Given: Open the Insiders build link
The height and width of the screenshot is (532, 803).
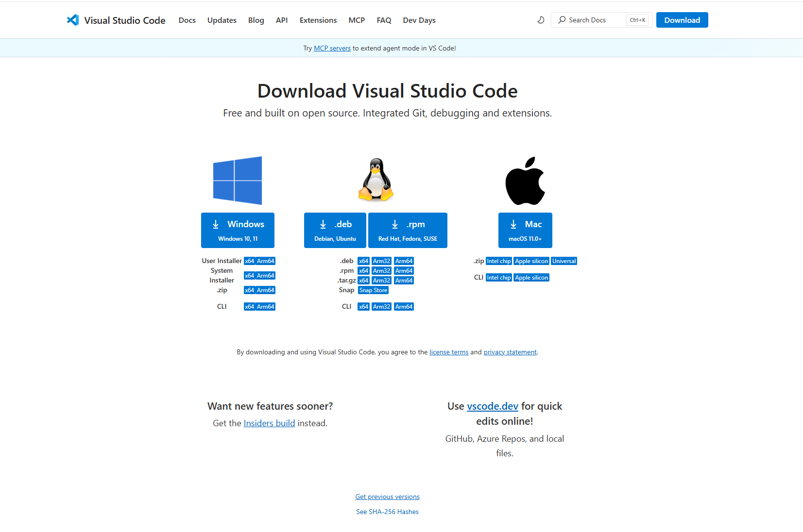Looking at the screenshot, I should click(269, 423).
